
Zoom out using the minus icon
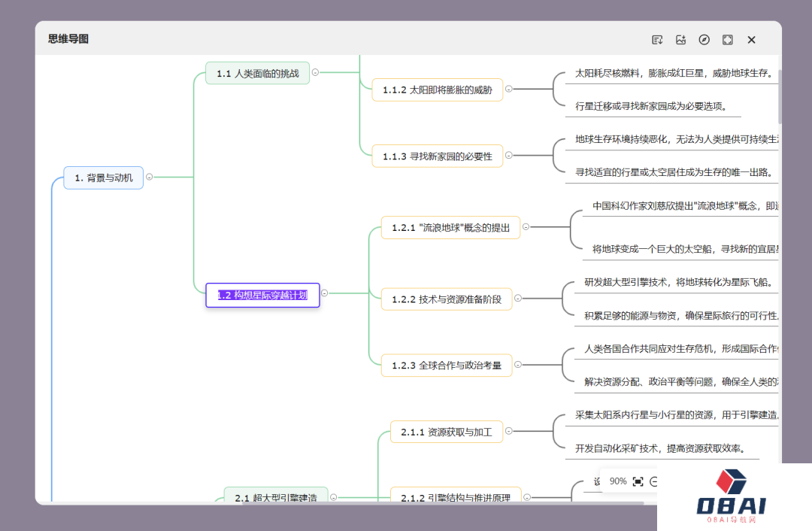click(x=654, y=481)
